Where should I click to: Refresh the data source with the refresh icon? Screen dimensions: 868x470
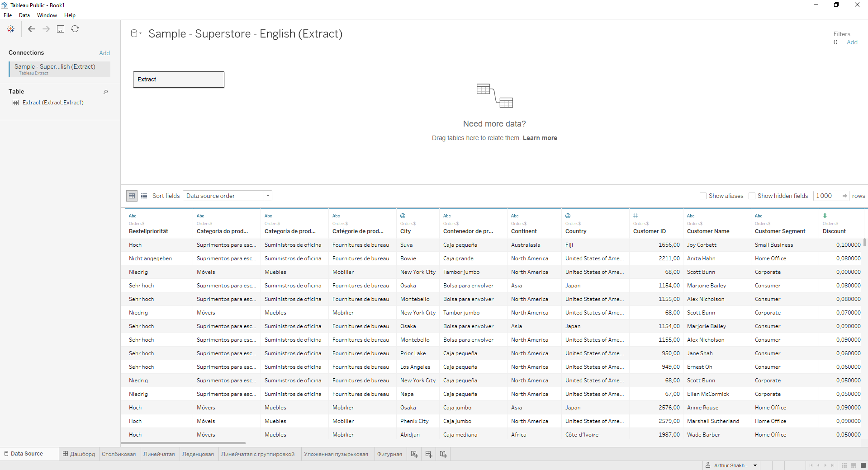pos(75,29)
